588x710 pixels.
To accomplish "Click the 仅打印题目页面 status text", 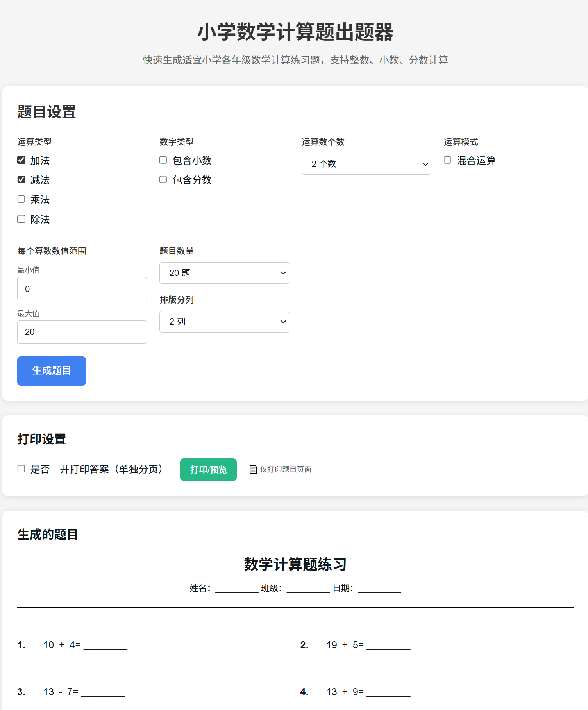I will tap(286, 469).
